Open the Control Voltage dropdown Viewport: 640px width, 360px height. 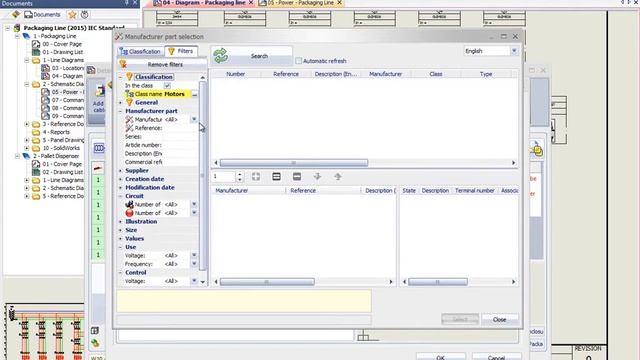(194, 281)
